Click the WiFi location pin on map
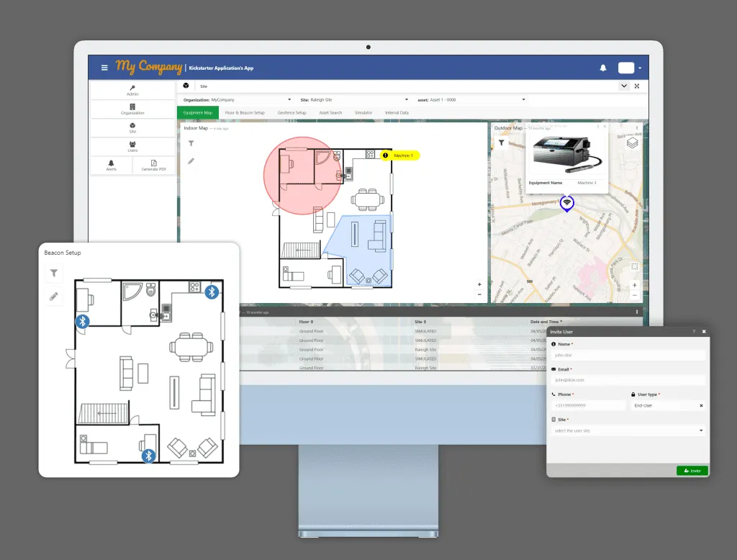This screenshot has width=737, height=560. pyautogui.click(x=567, y=204)
